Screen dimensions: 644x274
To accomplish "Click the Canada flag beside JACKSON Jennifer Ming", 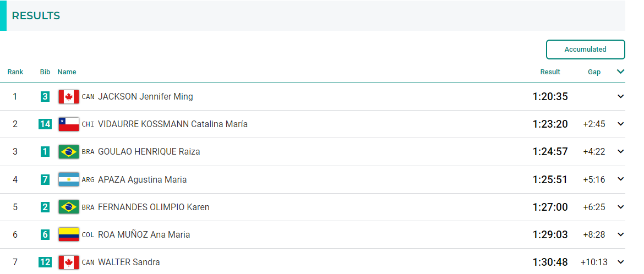I will coord(69,96).
